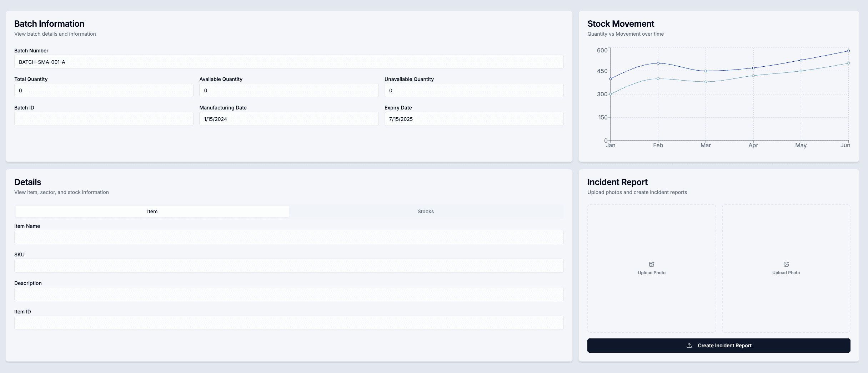Click inside the Item Name field
The image size is (868, 373).
[289, 237]
